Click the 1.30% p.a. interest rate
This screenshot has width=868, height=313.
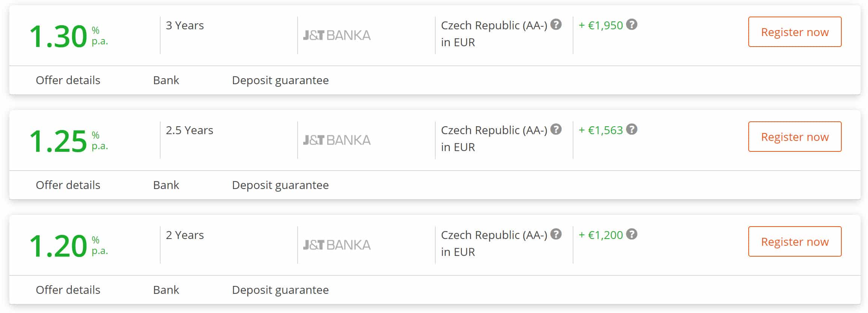pos(69,36)
